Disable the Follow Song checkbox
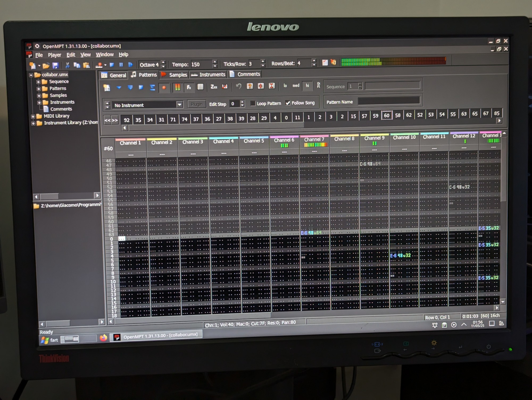Image resolution: width=532 pixels, height=400 pixels. click(288, 103)
